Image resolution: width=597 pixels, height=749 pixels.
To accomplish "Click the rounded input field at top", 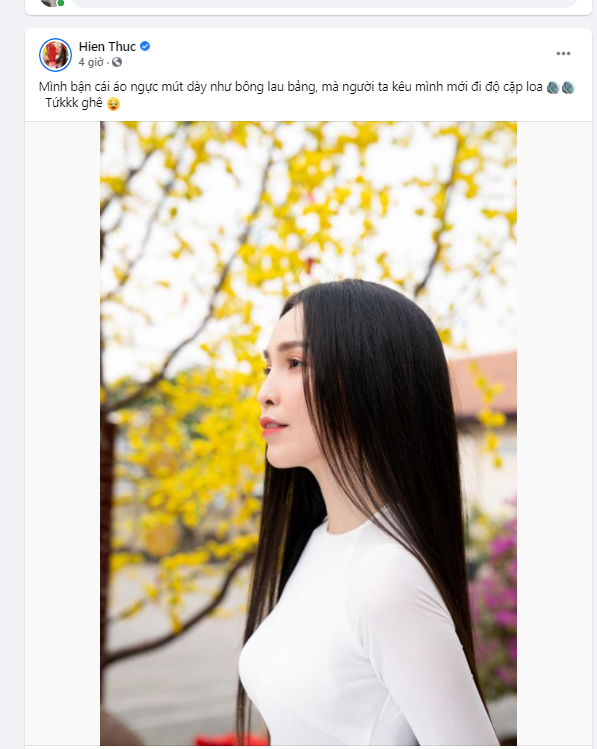I will pos(325,3).
